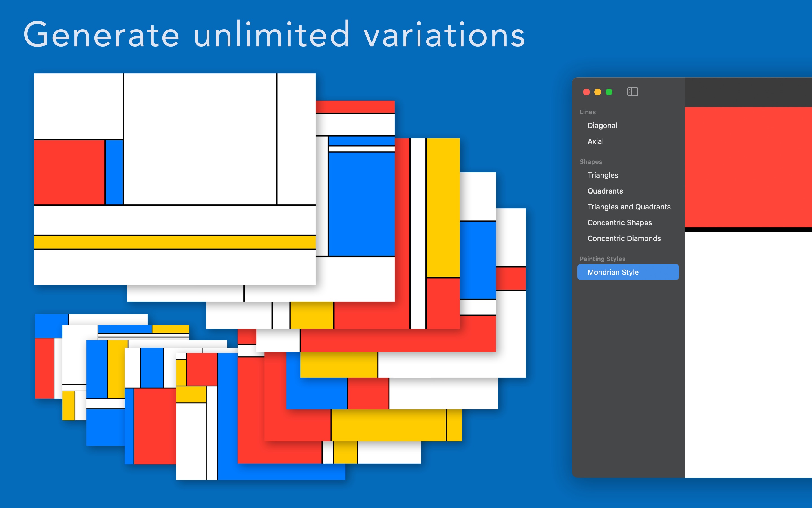This screenshot has width=812, height=508.
Task: Close the window with the red button
Action: [x=586, y=92]
